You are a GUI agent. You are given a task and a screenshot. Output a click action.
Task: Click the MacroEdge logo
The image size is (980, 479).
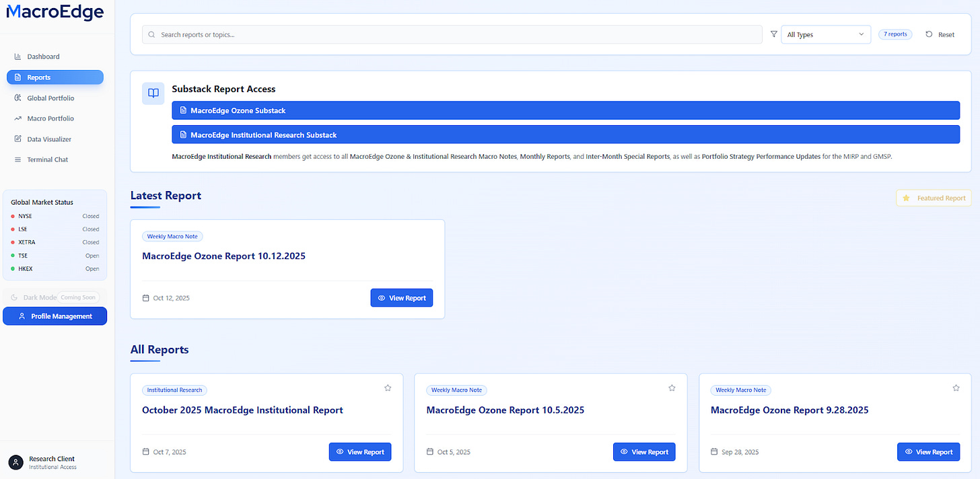[x=55, y=12]
